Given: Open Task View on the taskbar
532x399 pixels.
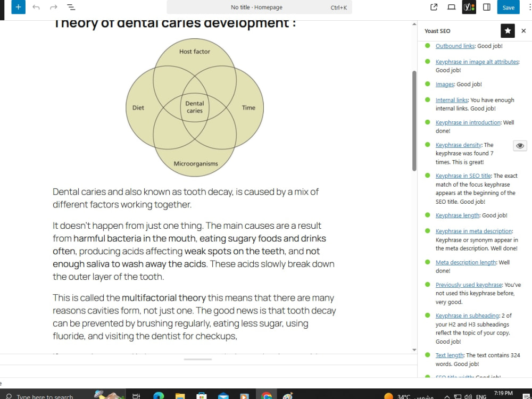Looking at the screenshot, I should (136, 396).
